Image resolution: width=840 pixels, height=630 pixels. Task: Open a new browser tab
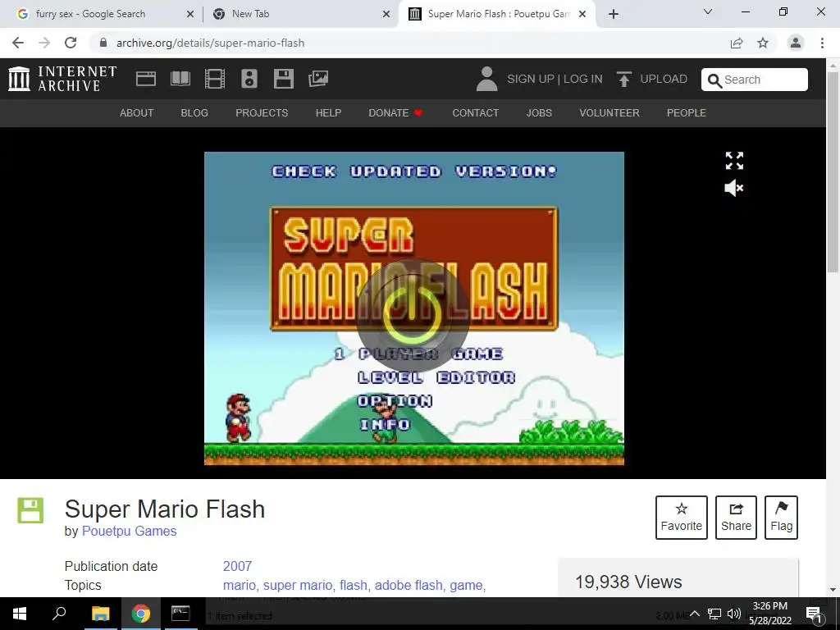(614, 14)
